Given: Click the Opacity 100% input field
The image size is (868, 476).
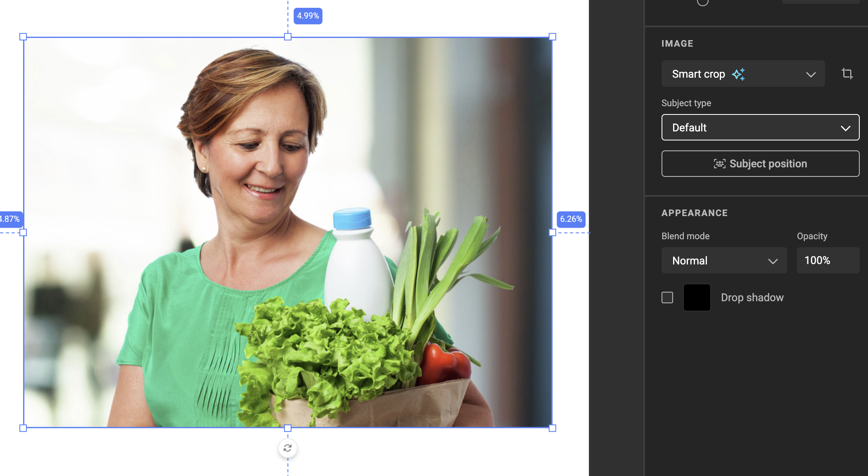Looking at the screenshot, I should (x=828, y=260).
